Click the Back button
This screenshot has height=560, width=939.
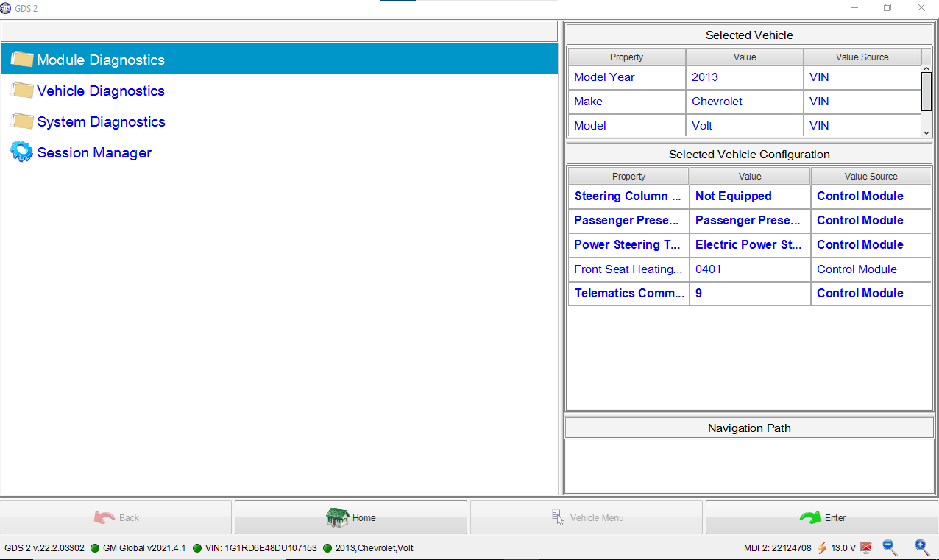coord(116,517)
